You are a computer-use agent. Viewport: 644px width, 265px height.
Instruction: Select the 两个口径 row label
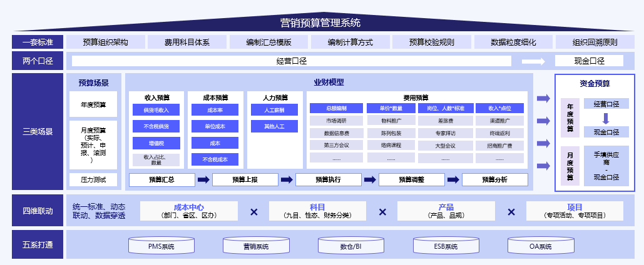(x=38, y=61)
